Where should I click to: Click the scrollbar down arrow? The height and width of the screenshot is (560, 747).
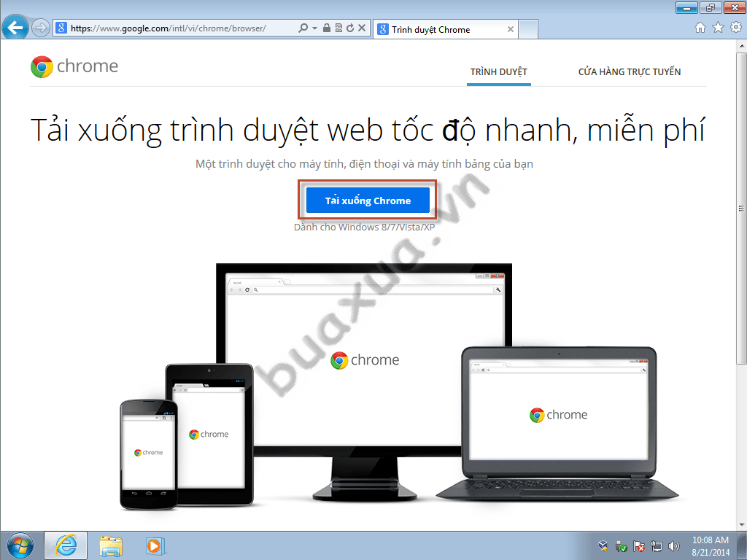(741, 525)
